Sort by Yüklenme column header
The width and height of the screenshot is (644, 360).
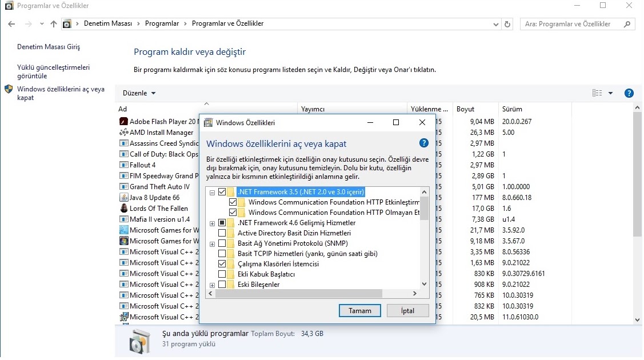tap(429, 109)
